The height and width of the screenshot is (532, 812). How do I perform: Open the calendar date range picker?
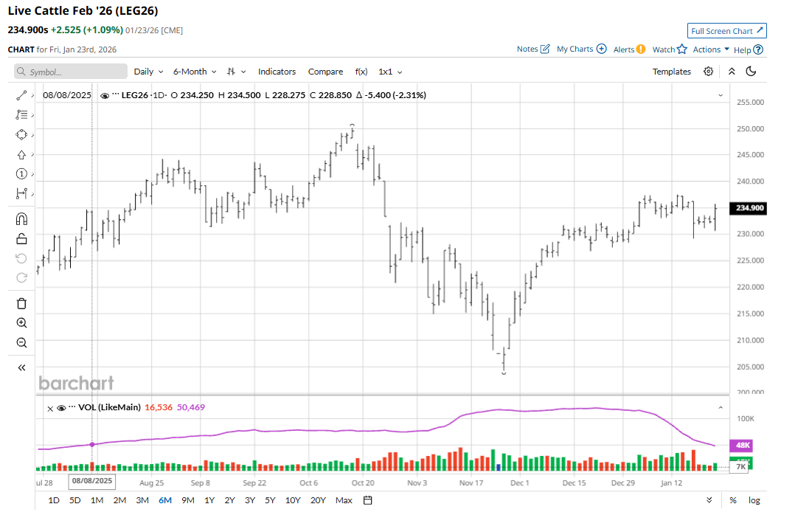point(367,500)
